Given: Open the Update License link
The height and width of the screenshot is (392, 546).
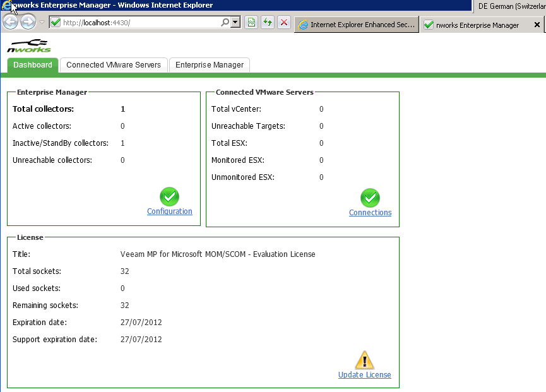Looking at the screenshot, I should [x=365, y=374].
